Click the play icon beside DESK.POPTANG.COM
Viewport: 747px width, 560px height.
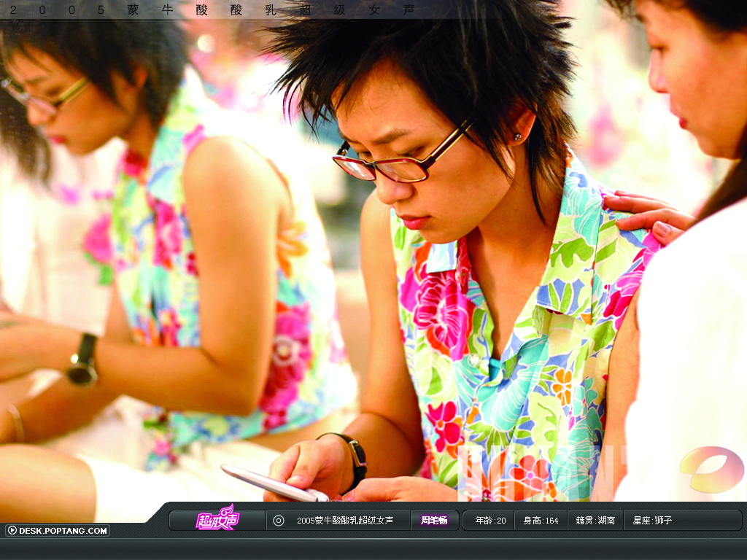[x=12, y=530]
